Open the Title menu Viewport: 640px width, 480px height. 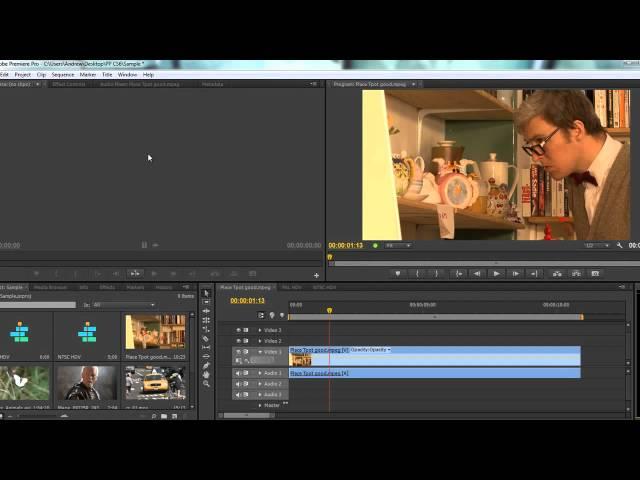(107, 75)
